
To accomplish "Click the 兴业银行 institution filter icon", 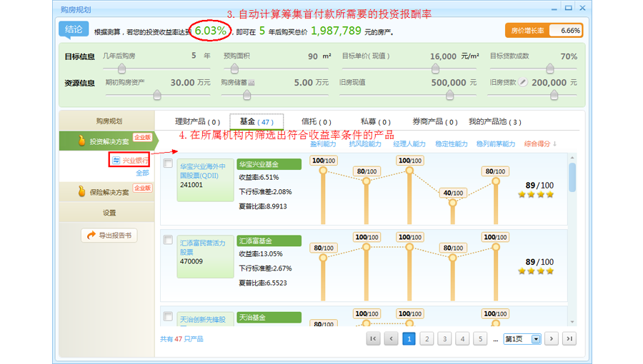I will [x=116, y=161].
